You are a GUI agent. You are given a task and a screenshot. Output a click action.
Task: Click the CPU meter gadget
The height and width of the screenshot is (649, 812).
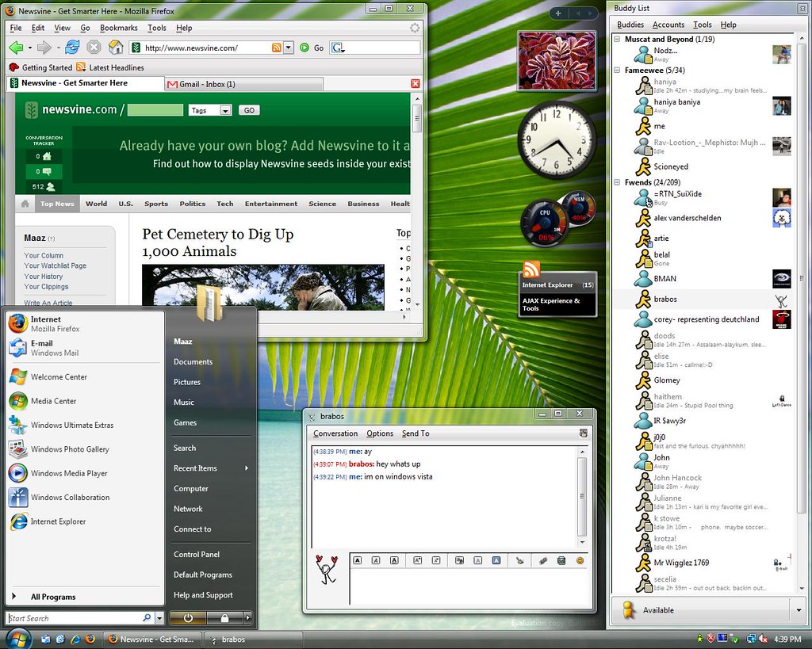click(544, 217)
